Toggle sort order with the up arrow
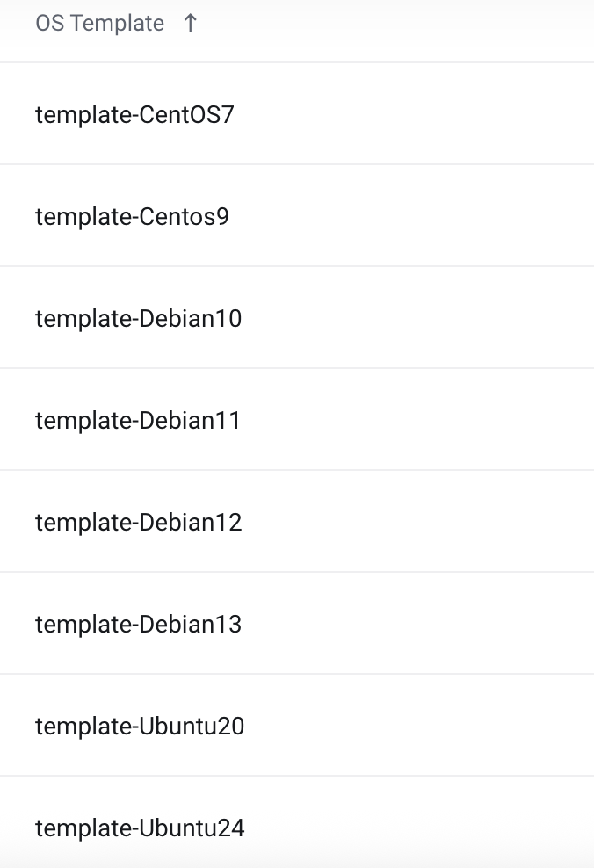Screen dimensions: 594x868 point(190,23)
